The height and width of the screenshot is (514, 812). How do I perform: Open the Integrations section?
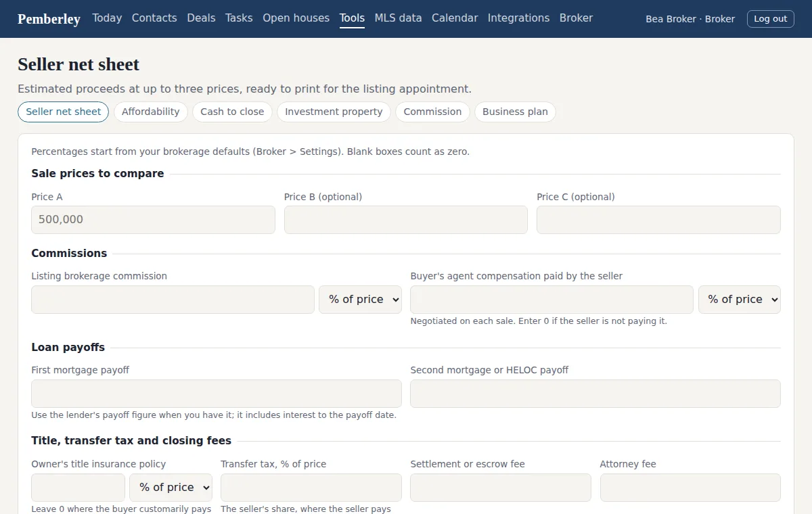tap(518, 18)
